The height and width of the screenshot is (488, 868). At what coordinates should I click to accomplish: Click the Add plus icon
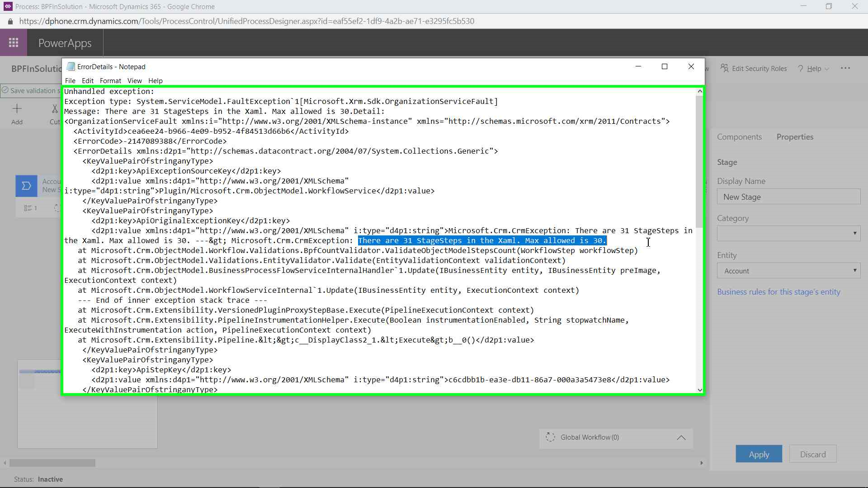point(17,109)
